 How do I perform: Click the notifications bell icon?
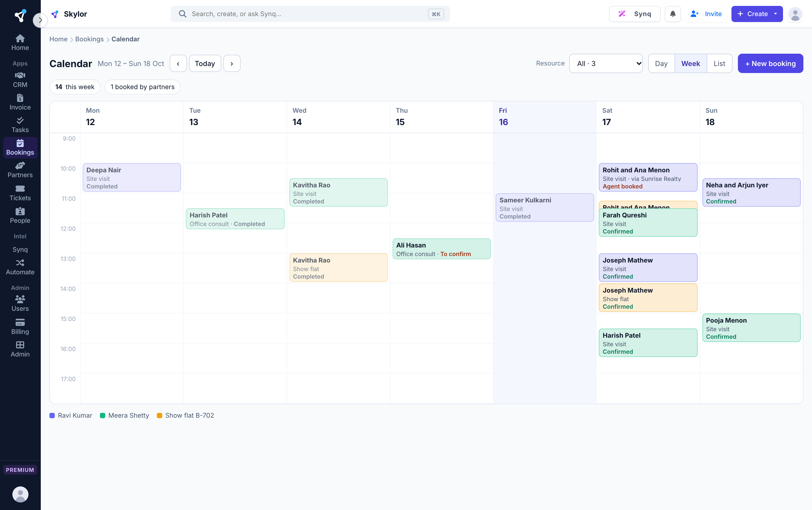point(672,14)
